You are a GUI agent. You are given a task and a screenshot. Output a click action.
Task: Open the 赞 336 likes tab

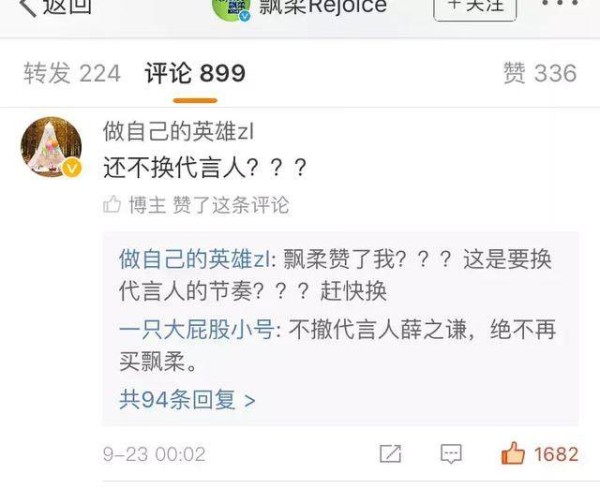[540, 73]
